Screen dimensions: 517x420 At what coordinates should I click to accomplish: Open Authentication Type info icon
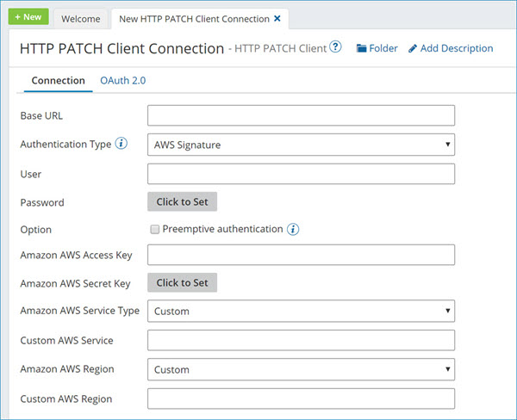pos(121,144)
